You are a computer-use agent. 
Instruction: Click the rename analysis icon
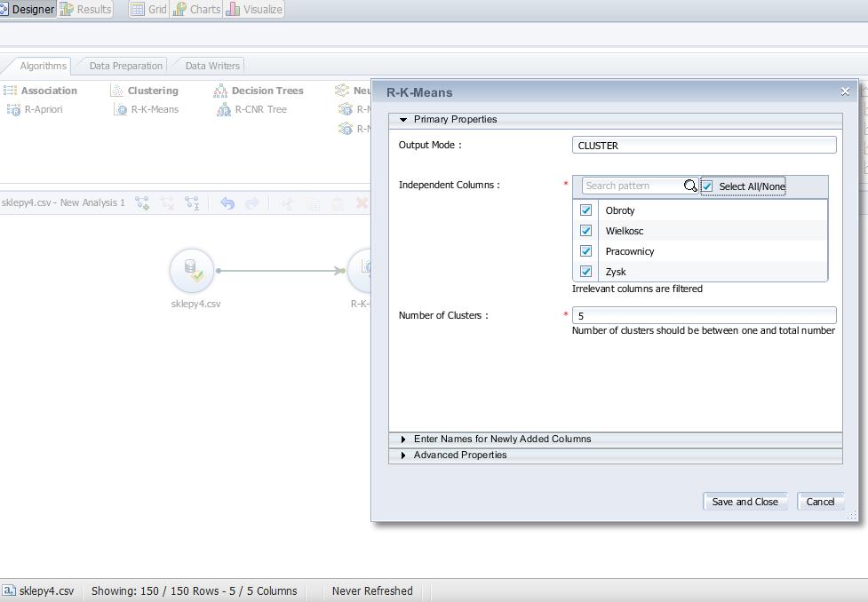tap(192, 203)
